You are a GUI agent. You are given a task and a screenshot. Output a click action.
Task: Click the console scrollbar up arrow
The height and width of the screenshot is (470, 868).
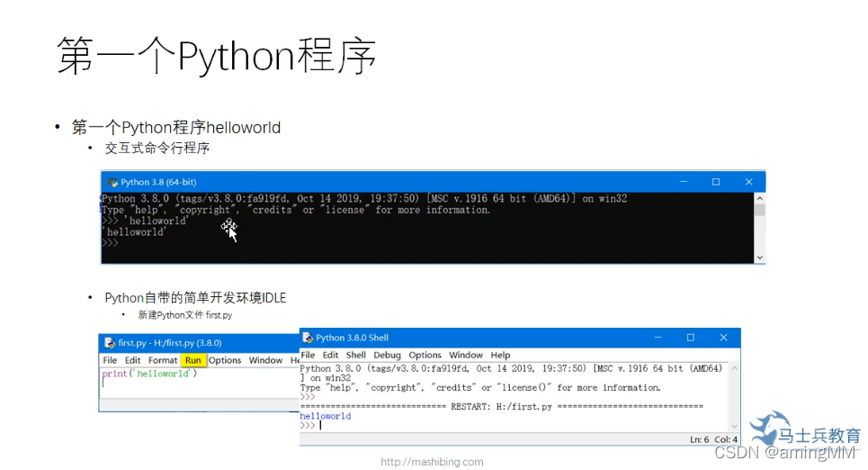click(759, 198)
